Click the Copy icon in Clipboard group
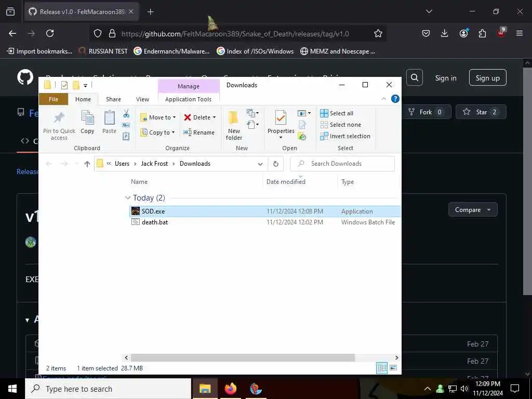The height and width of the screenshot is (399, 532). pos(87,118)
